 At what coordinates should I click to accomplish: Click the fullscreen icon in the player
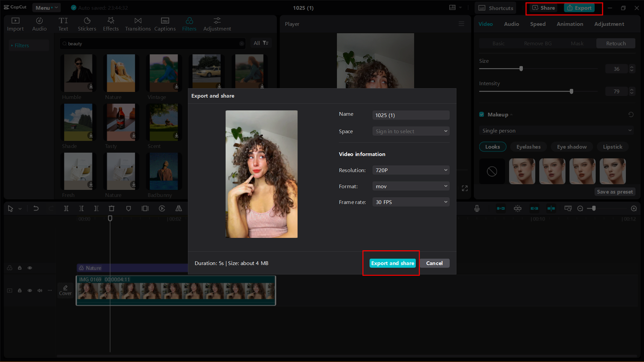pos(464,188)
